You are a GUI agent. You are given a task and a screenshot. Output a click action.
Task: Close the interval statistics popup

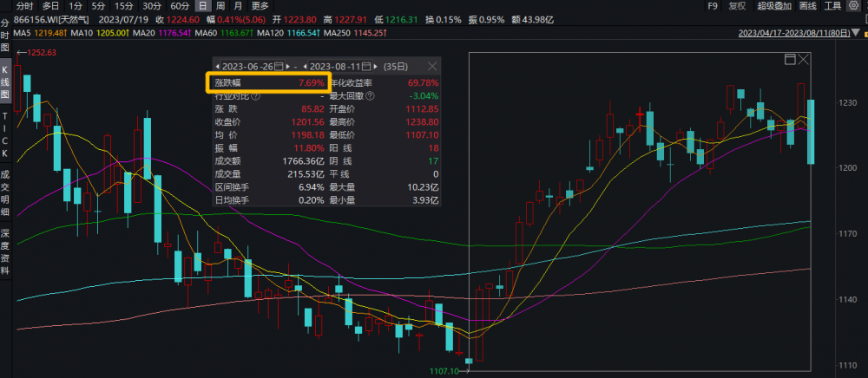(432, 66)
